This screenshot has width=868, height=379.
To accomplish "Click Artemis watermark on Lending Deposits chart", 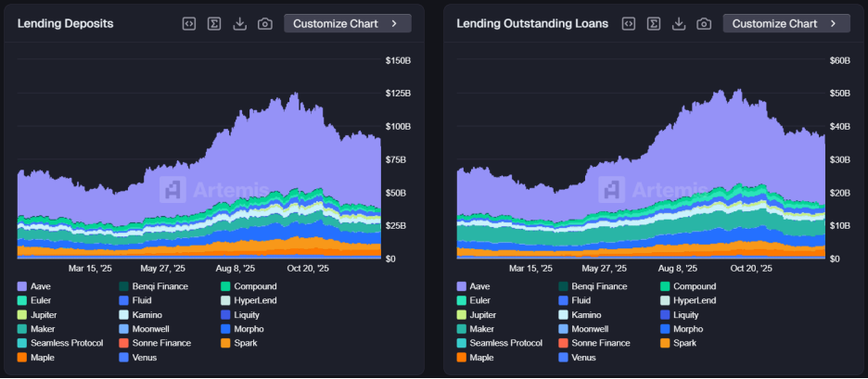I will coord(202,190).
